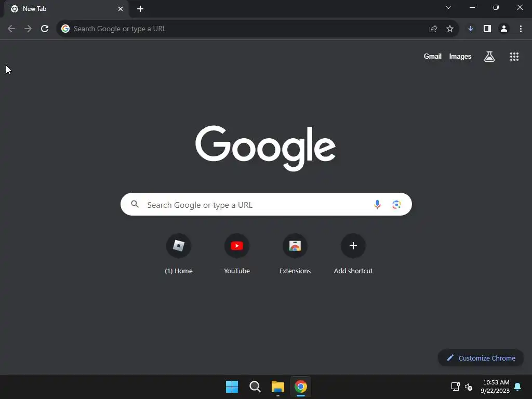Viewport: 532px width, 399px height.
Task: Close the New Tab tab
Action: tap(121, 9)
